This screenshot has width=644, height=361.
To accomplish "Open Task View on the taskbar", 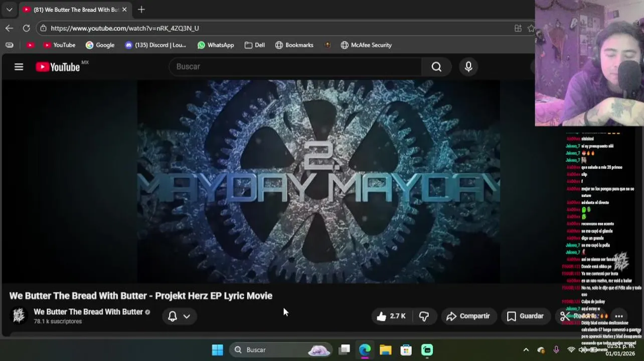I will 345,350.
